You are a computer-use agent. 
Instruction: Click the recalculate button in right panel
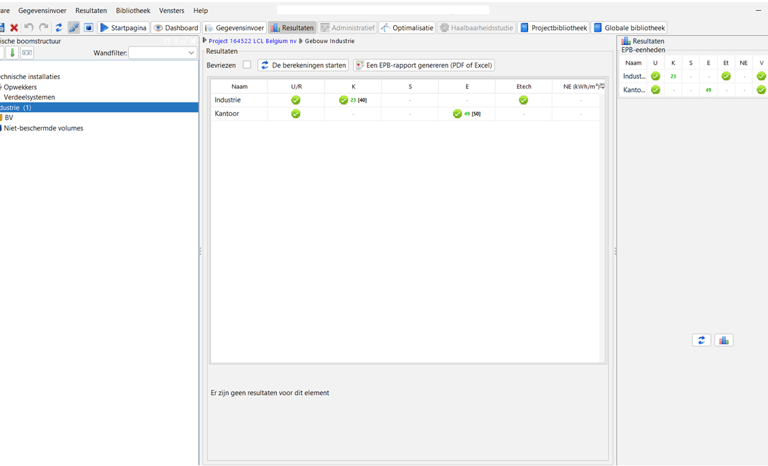coord(701,340)
